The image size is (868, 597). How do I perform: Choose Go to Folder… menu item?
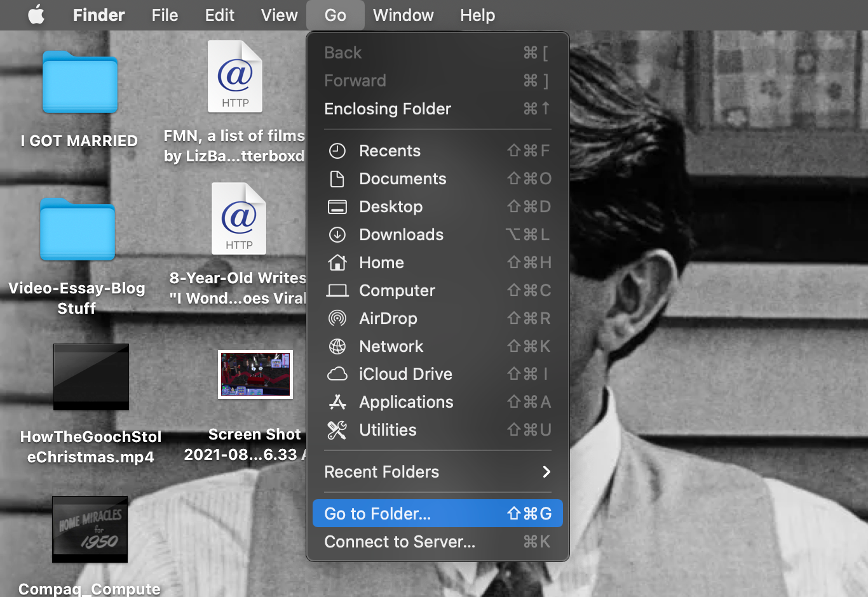[x=438, y=513]
